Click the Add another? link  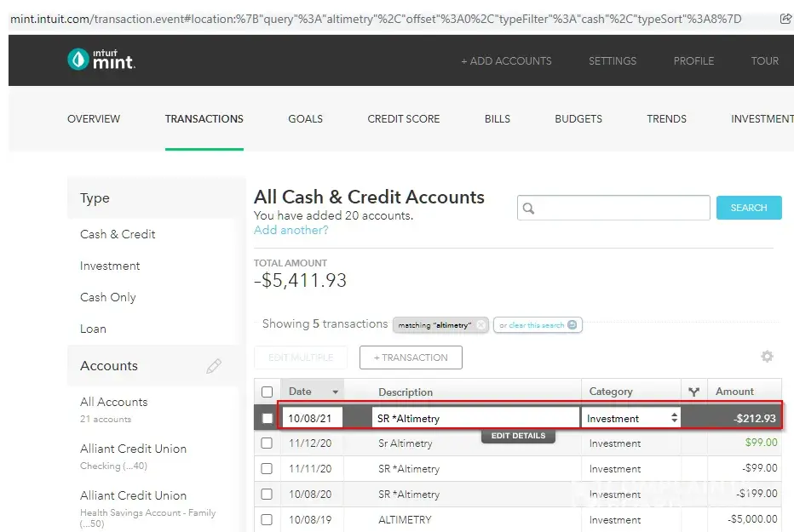pos(291,231)
